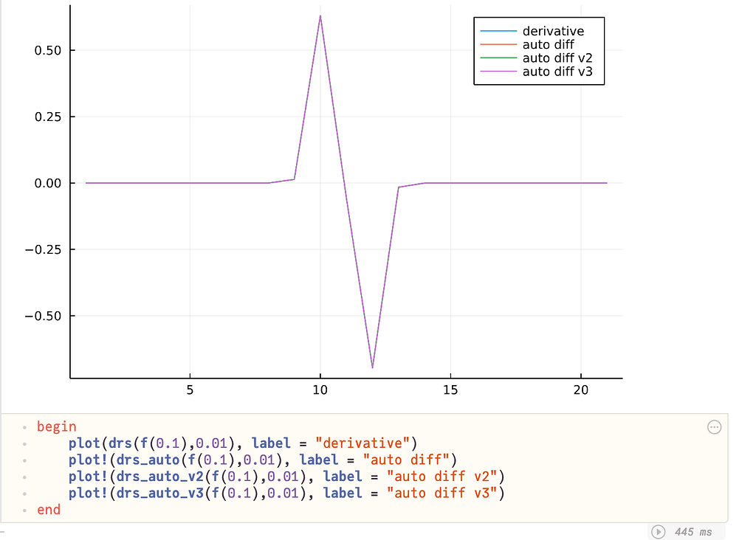
Task: Expand the cell actions via the circled dots
Action: 714,426
